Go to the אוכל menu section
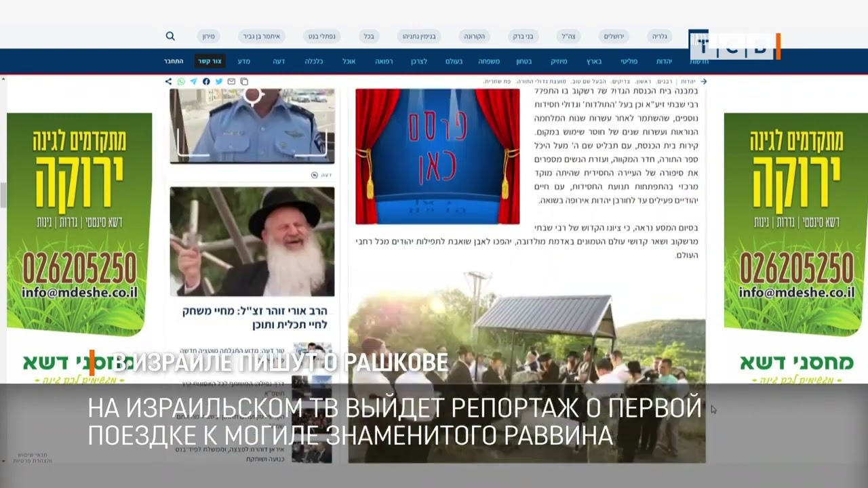 point(349,61)
